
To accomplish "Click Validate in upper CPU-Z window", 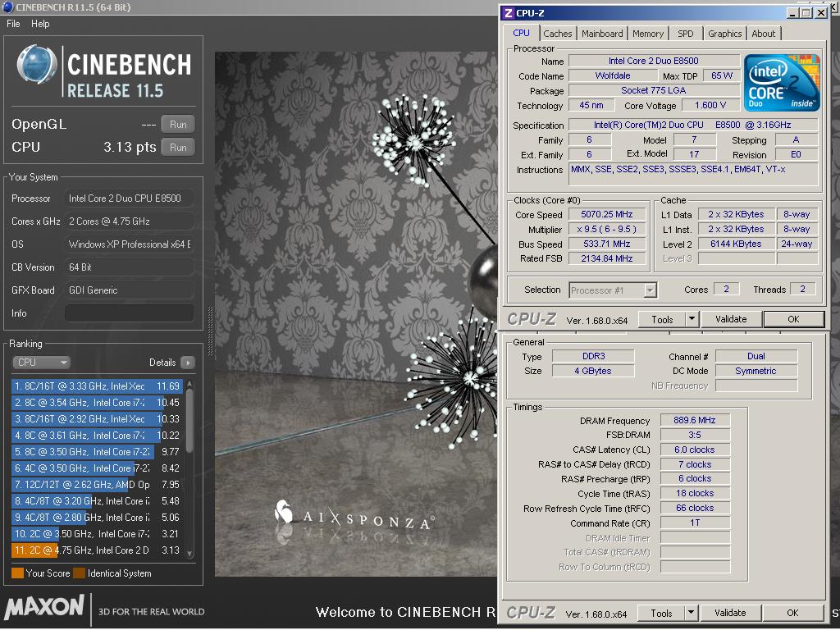I will (731, 319).
